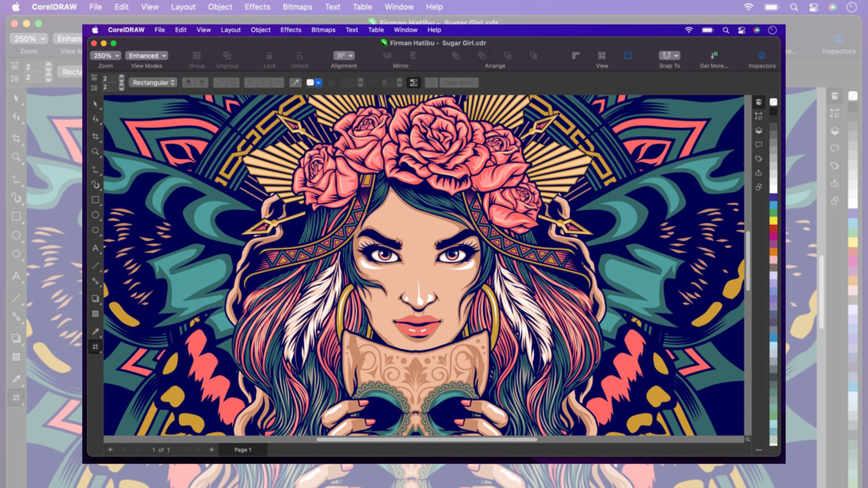Click the Group toolbar button

point(197,56)
